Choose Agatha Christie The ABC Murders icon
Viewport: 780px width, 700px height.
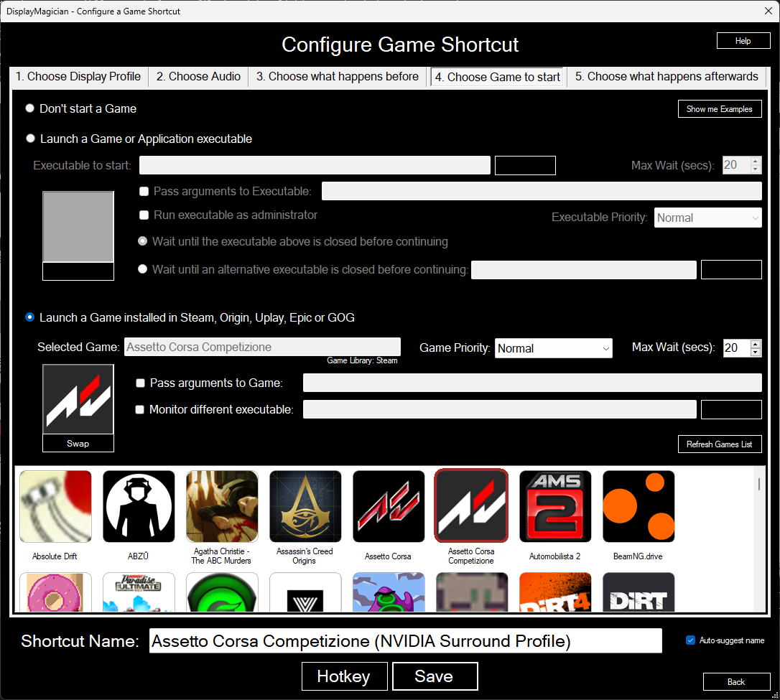click(x=222, y=506)
